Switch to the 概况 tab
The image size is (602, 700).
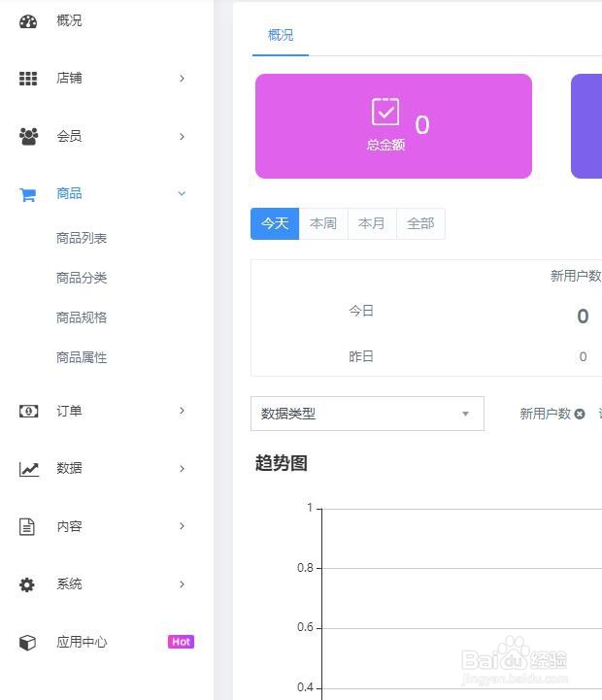281,35
